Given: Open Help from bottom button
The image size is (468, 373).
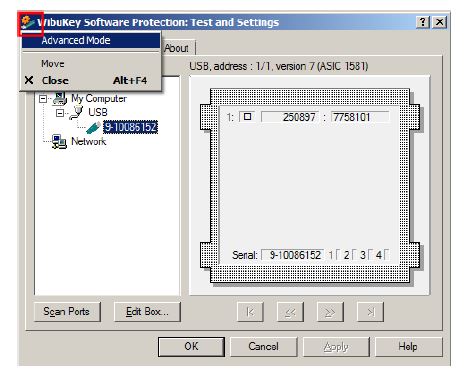Looking at the screenshot, I should (x=409, y=347).
